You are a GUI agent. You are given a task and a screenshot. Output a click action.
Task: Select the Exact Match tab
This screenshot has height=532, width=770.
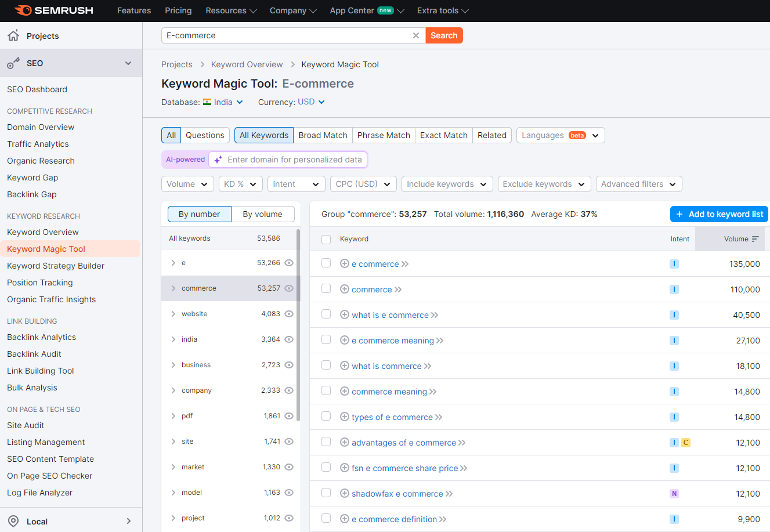444,135
